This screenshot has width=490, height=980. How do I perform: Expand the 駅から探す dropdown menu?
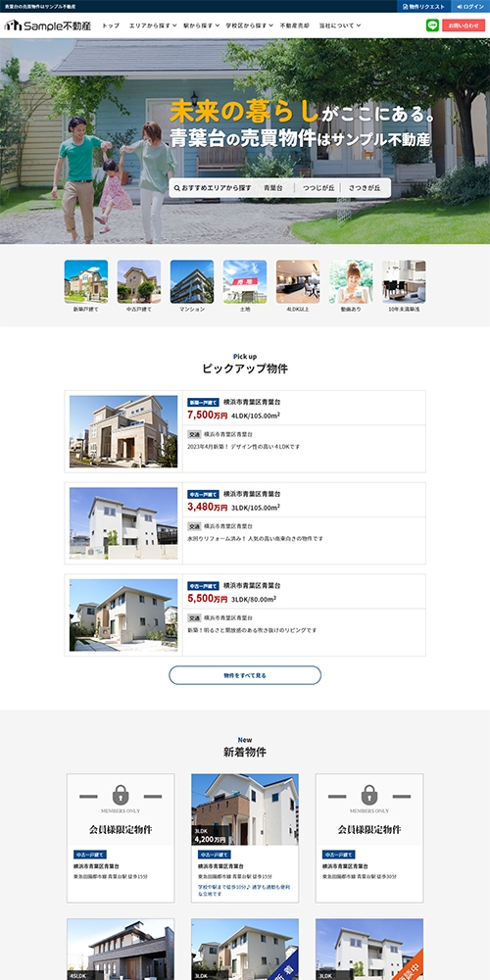click(x=201, y=25)
